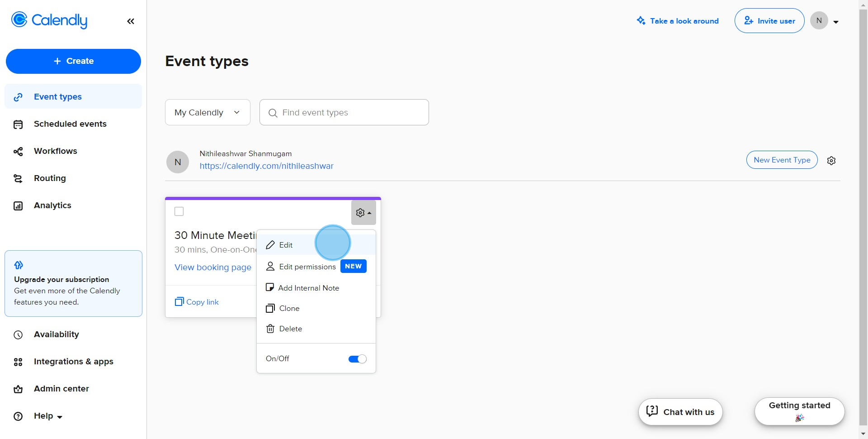Open Chat with us
This screenshot has width=868, height=439.
click(x=680, y=412)
